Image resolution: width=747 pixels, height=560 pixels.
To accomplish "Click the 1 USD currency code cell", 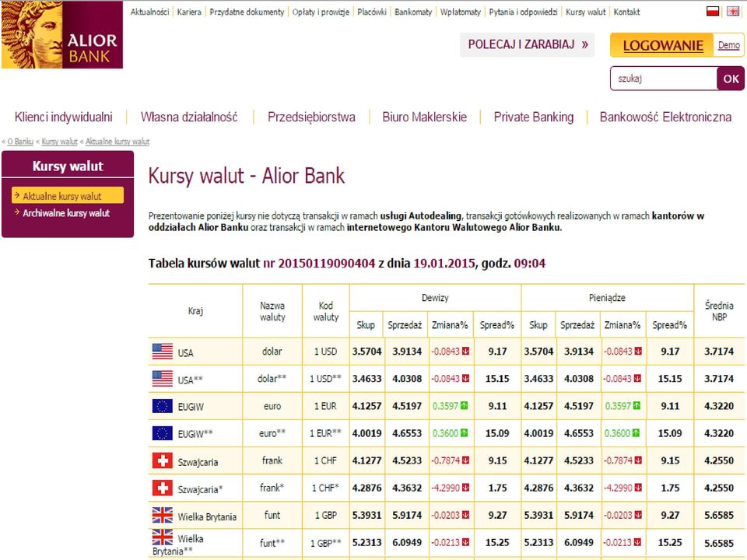I will [x=326, y=352].
